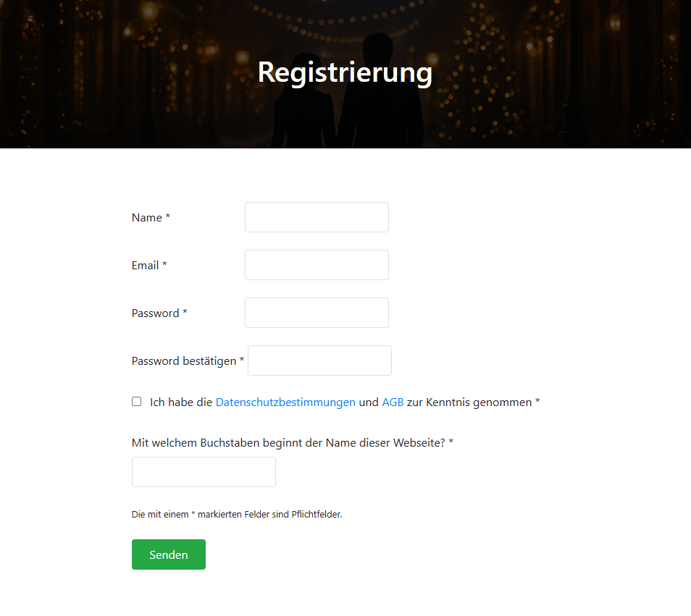691x616 pixels.
Task: Click the Password bestätigen input box
Action: [319, 360]
